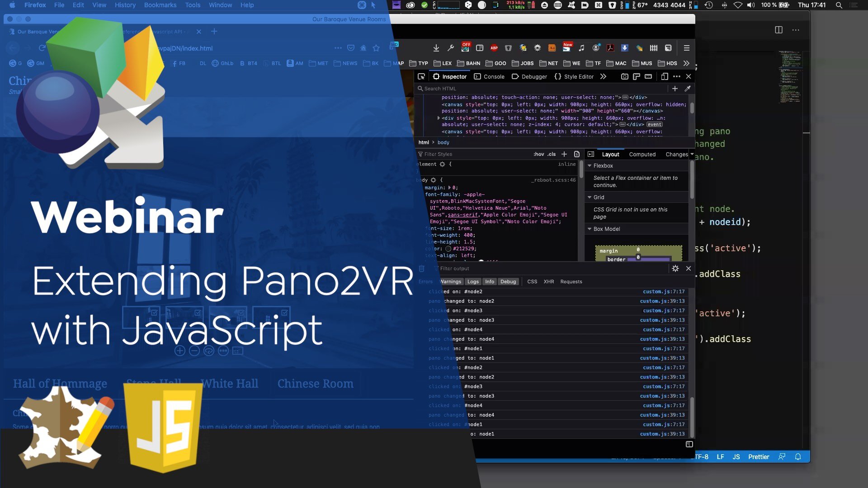Image resolution: width=868 pixels, height=488 pixels.
Task: Toggle the ruler measurement icon in DevTools
Action: pos(648,76)
